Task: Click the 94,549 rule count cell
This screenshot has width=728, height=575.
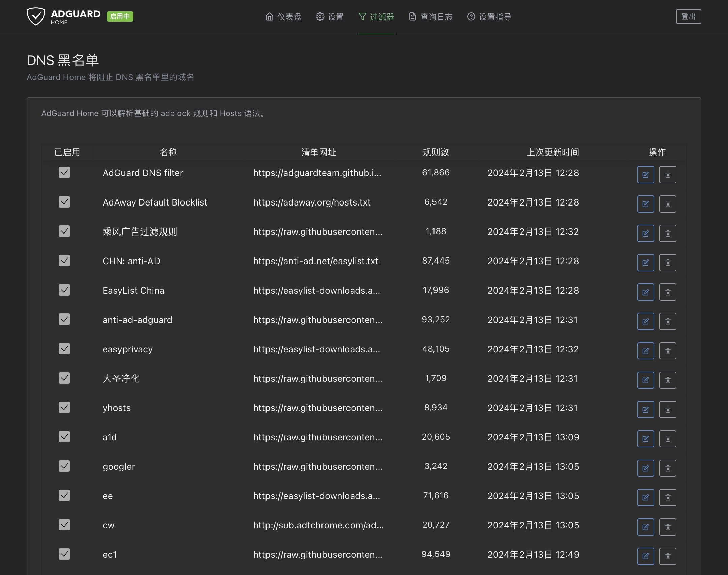Action: point(436,554)
